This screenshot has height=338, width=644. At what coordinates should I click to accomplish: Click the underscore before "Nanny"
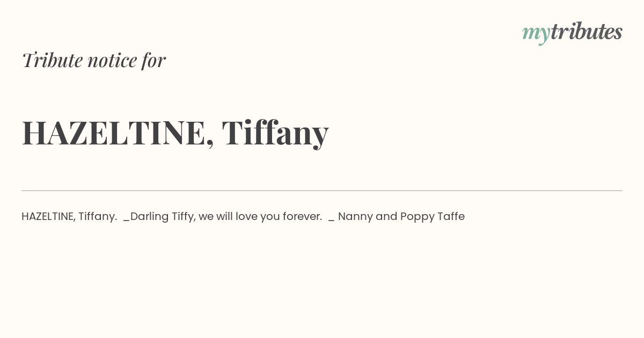(331, 221)
